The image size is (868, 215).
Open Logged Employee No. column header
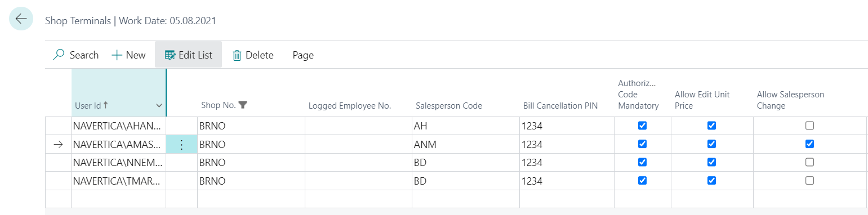(x=349, y=106)
